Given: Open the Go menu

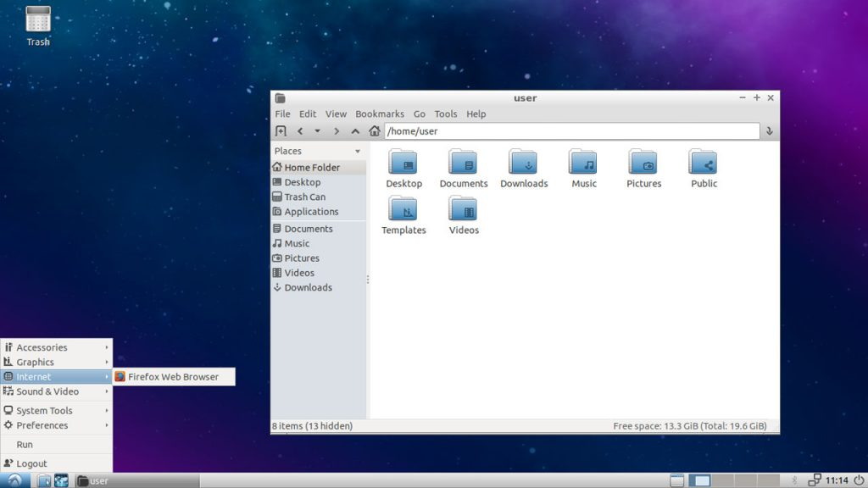Looking at the screenshot, I should [419, 114].
